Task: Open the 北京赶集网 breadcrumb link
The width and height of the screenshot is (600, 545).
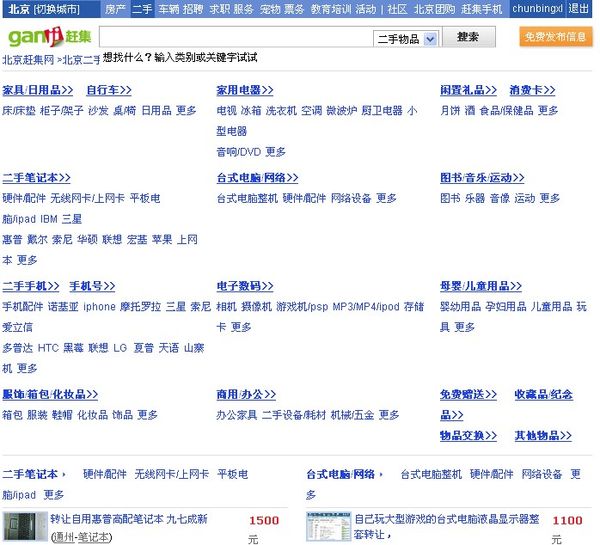Action: [x=26, y=59]
